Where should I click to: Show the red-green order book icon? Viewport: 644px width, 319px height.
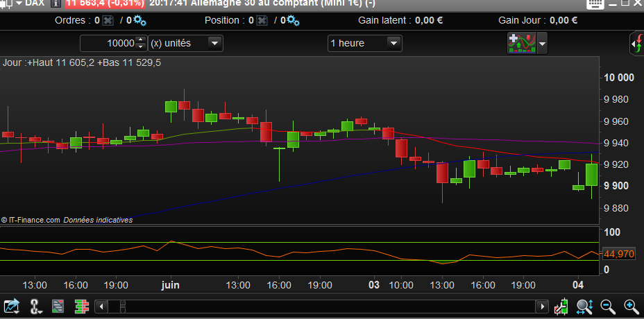point(82,307)
